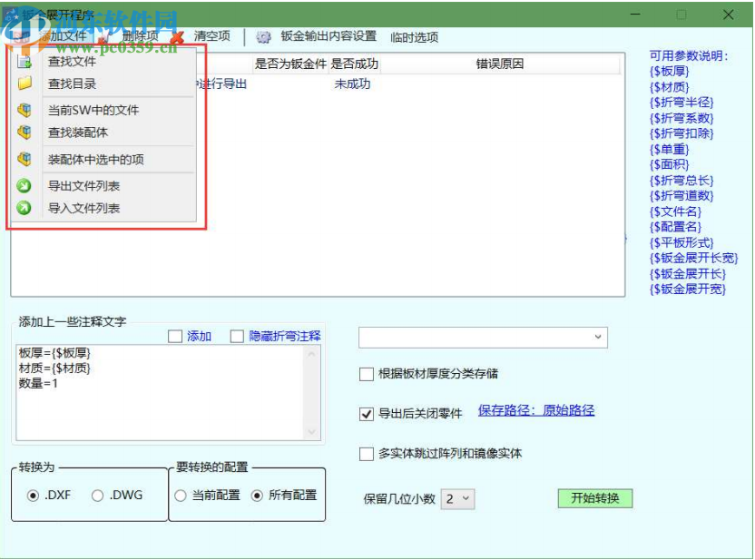Click the 开始转换 button

(x=595, y=498)
